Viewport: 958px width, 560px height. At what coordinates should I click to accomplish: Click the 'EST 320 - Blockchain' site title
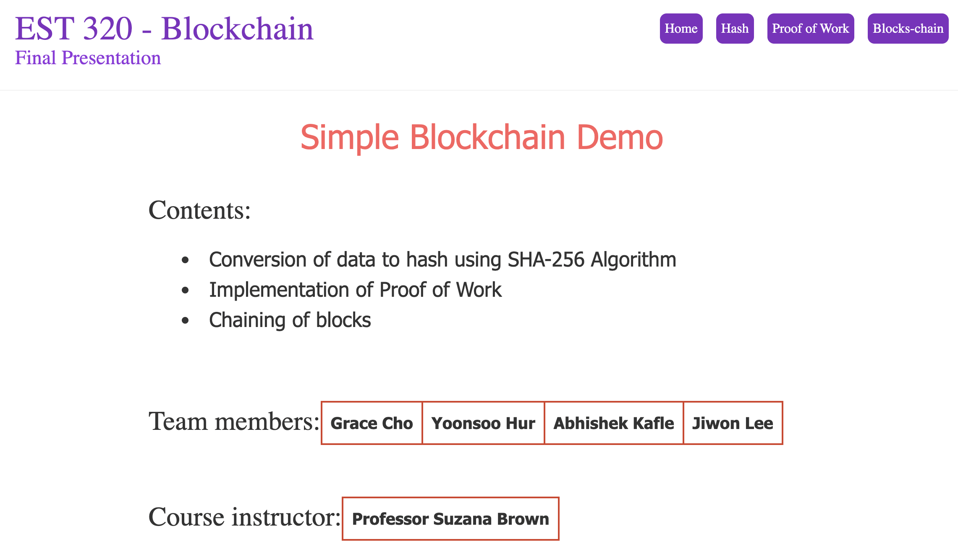(164, 29)
